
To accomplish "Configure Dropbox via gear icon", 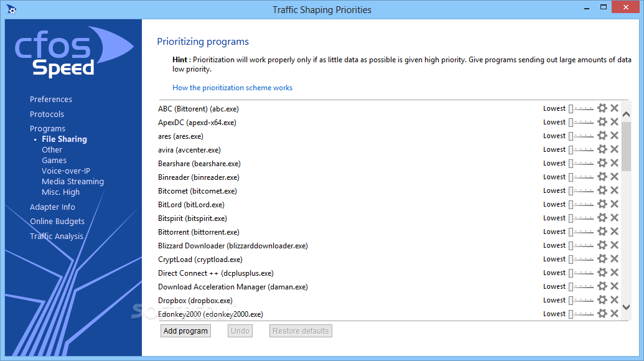I will click(x=602, y=299).
